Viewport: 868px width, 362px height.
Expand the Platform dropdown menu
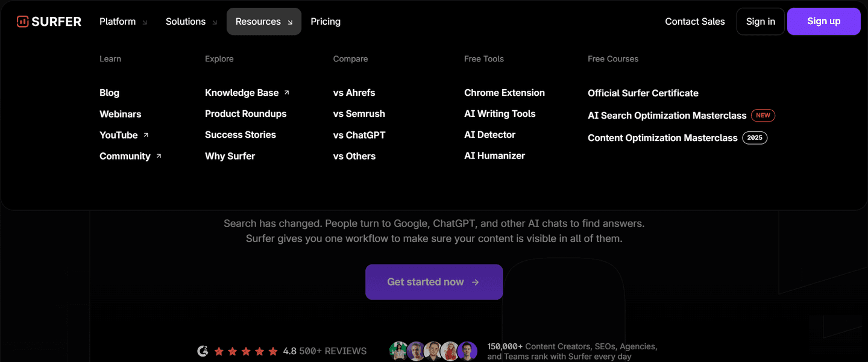(x=124, y=22)
